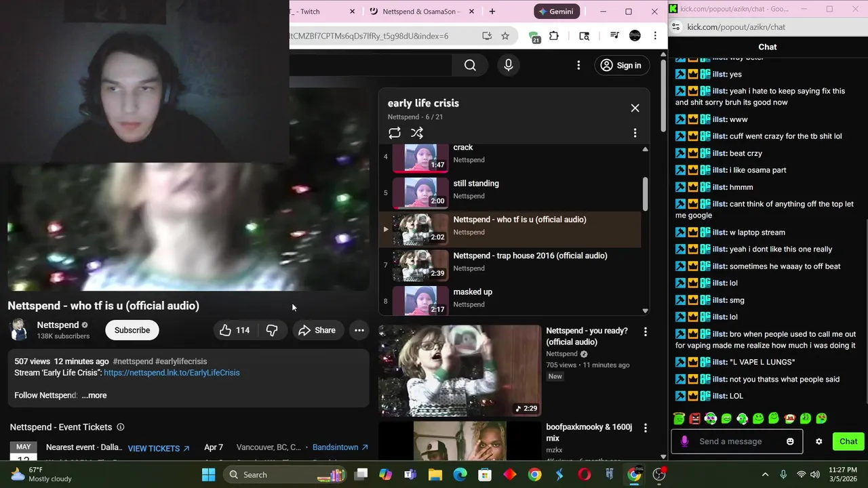Open Kick chat settings gear
This screenshot has height=488, width=868.
tap(818, 441)
